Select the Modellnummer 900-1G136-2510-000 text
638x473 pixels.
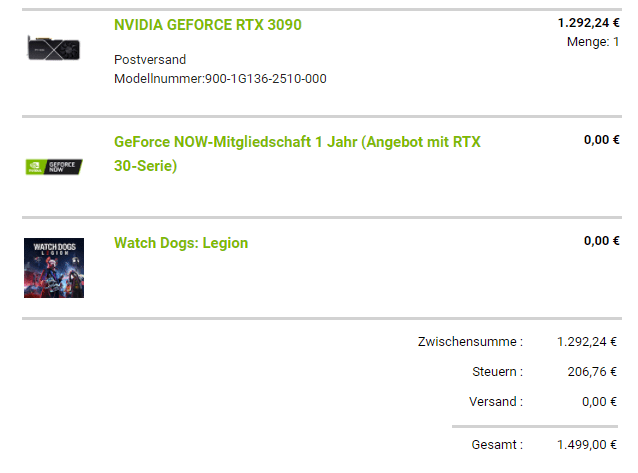coord(220,79)
